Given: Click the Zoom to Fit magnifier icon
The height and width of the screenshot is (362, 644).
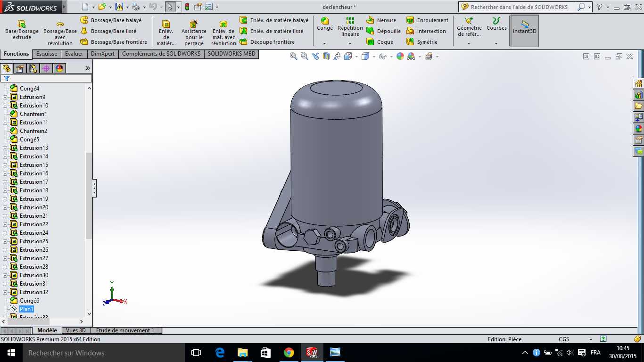Looking at the screenshot, I should click(293, 56).
